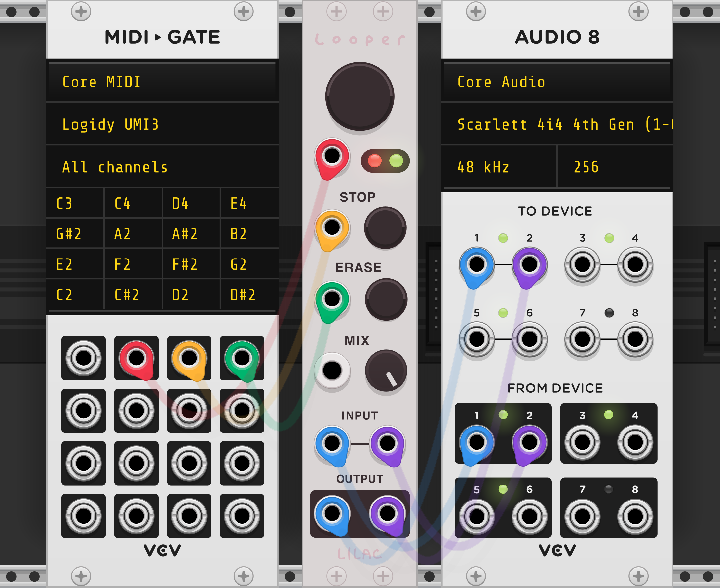
Task: Click the VCV logo on Audio 8 module
Action: (557, 550)
